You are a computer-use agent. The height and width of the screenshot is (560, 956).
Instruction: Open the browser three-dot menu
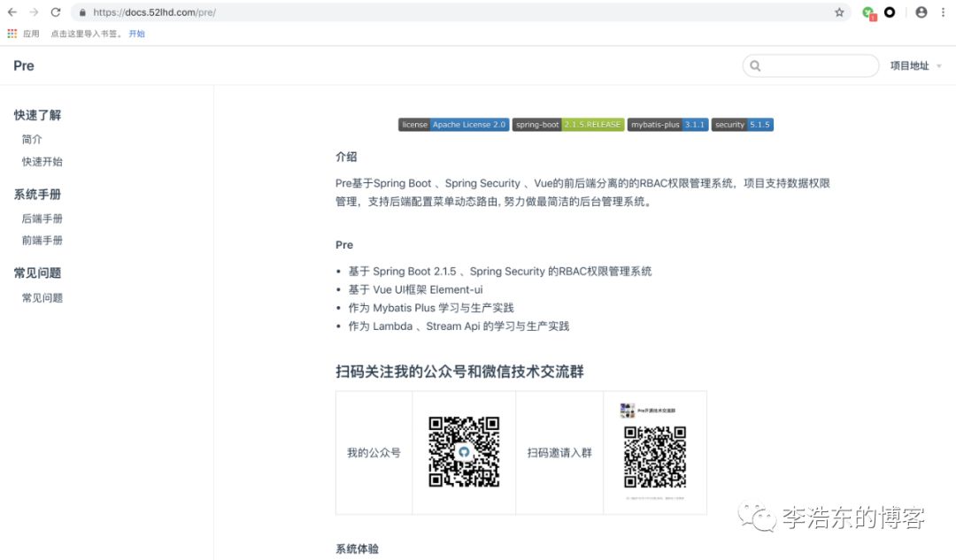(x=944, y=12)
